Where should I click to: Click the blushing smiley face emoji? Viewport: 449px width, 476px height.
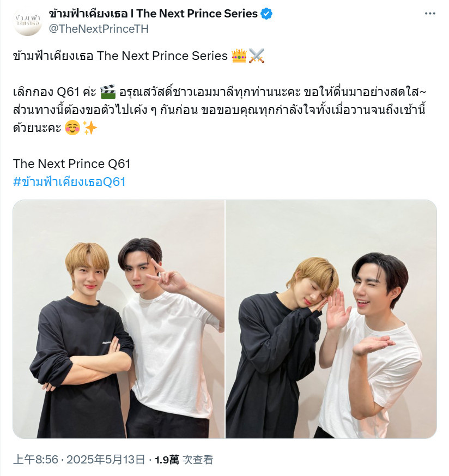(x=72, y=128)
